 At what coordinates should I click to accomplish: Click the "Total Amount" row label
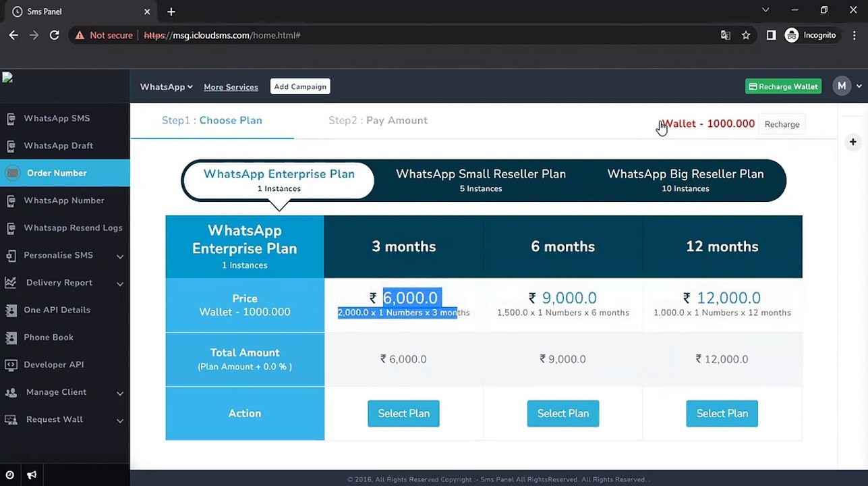pos(245,353)
